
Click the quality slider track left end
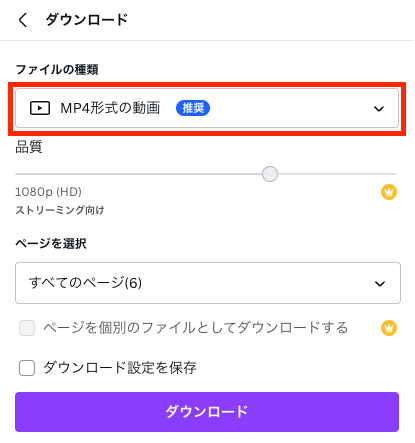coord(17,174)
